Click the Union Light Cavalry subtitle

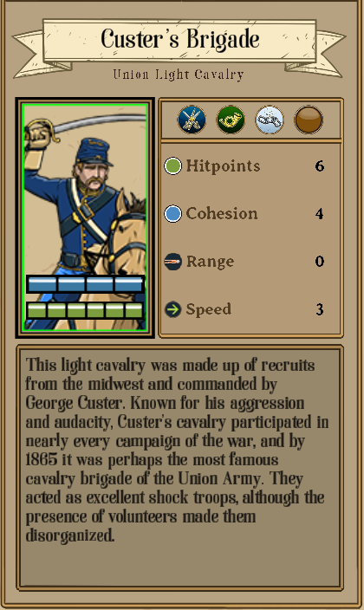[179, 74]
